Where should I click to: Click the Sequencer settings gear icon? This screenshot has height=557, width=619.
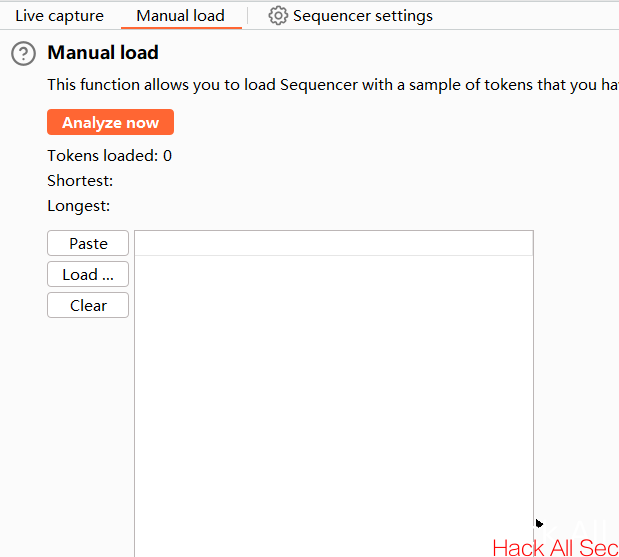coord(278,16)
